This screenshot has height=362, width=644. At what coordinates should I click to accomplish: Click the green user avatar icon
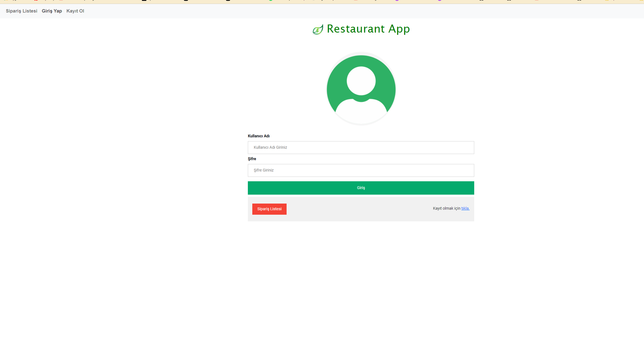[x=361, y=89]
